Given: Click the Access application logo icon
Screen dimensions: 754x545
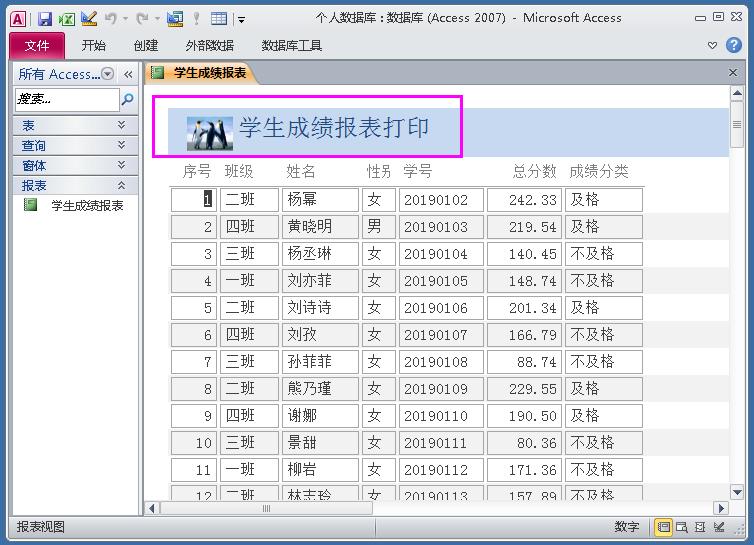Looking at the screenshot, I should (x=18, y=19).
